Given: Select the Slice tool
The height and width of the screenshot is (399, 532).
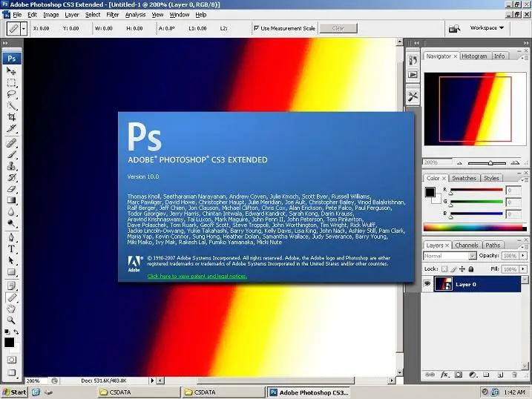Looking at the screenshot, I should (x=11, y=129).
